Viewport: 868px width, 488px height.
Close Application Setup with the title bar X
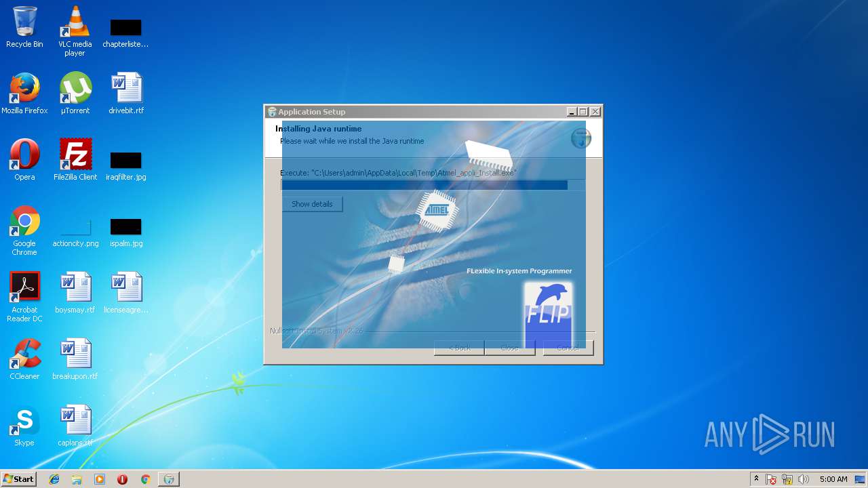(595, 112)
